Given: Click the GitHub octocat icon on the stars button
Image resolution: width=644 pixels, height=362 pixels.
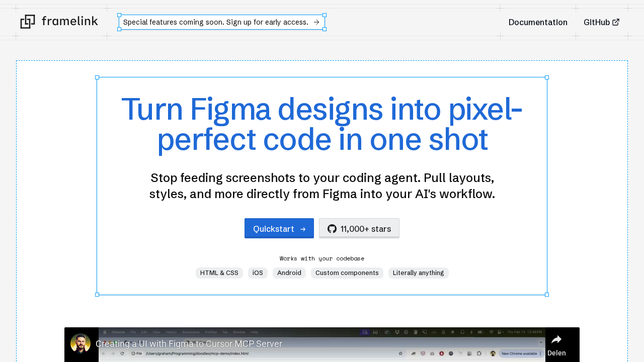Looking at the screenshot, I should coord(331,228).
